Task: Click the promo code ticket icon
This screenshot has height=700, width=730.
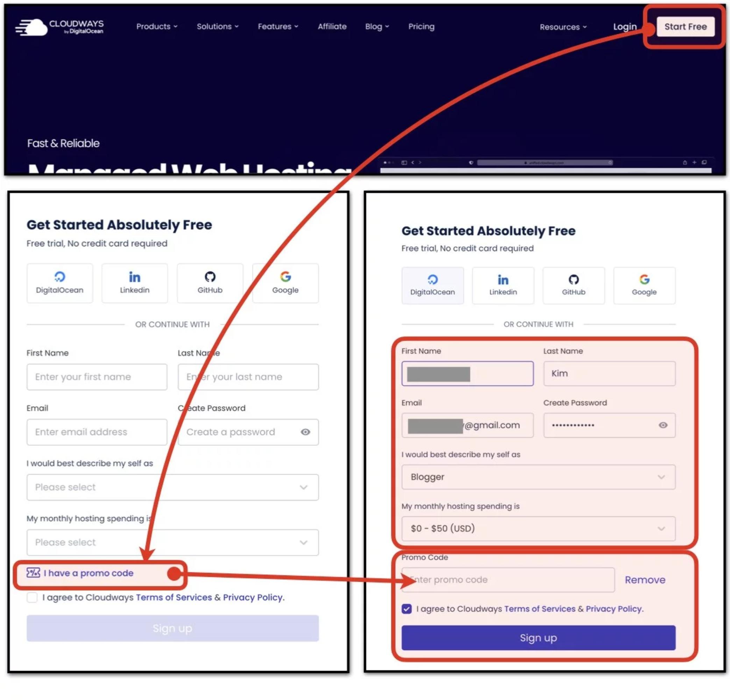Action: pos(33,573)
